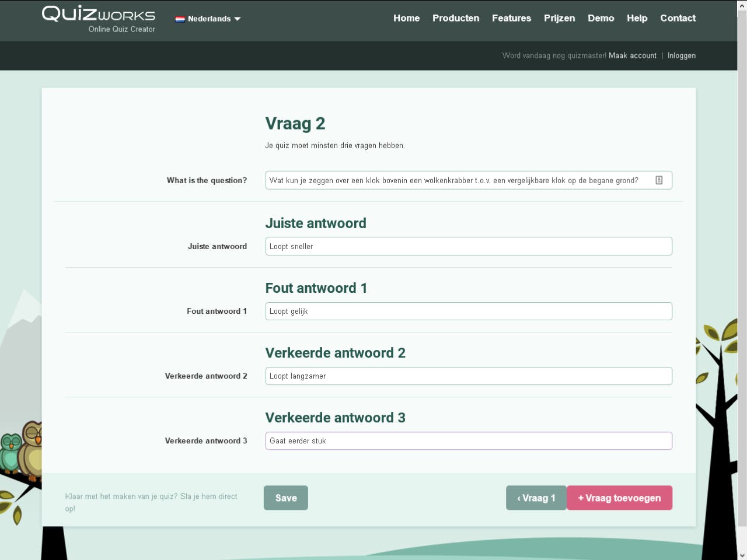The height and width of the screenshot is (560, 747).
Task: Select Home in the navigation menu
Action: pos(406,18)
